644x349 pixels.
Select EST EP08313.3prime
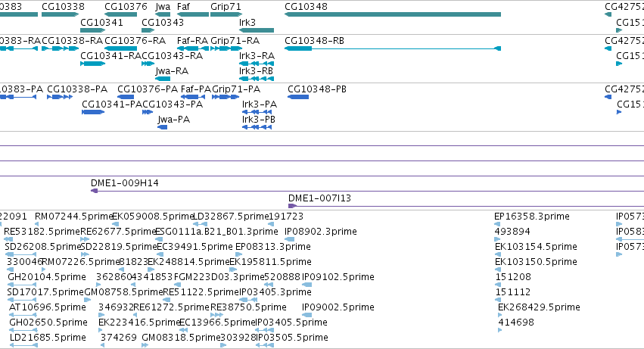(x=273, y=247)
